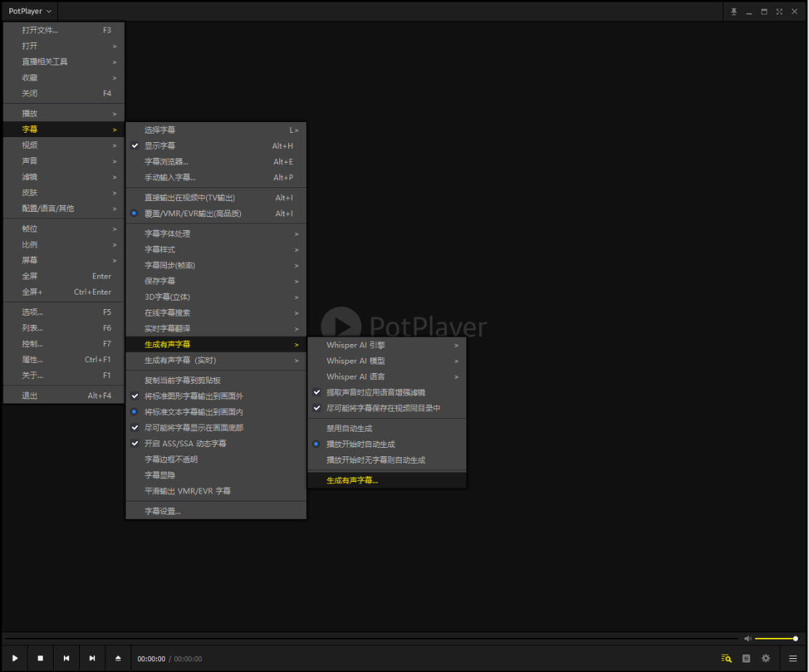Expand 字幕样式 submenu
This screenshot has height=672, width=809.
(216, 250)
